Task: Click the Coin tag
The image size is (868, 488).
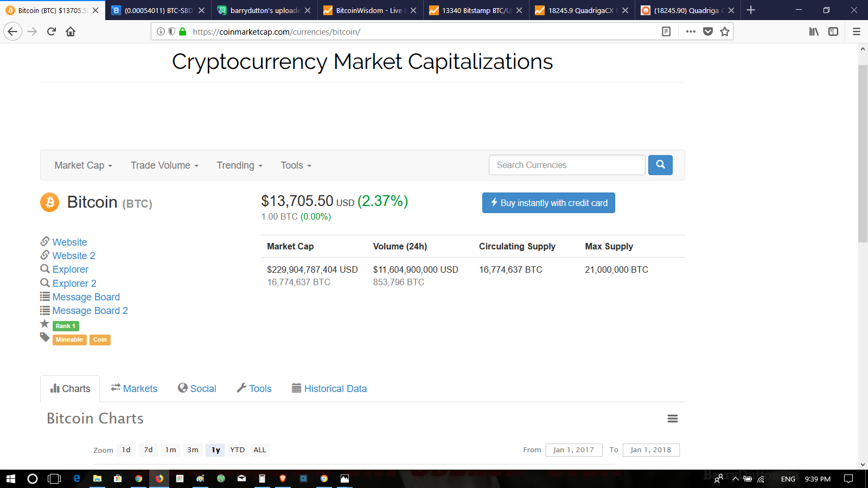Action: [100, 340]
